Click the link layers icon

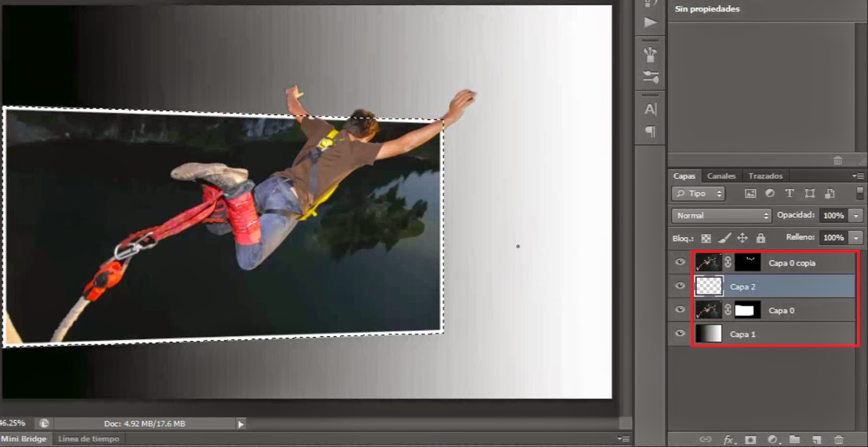(x=705, y=439)
